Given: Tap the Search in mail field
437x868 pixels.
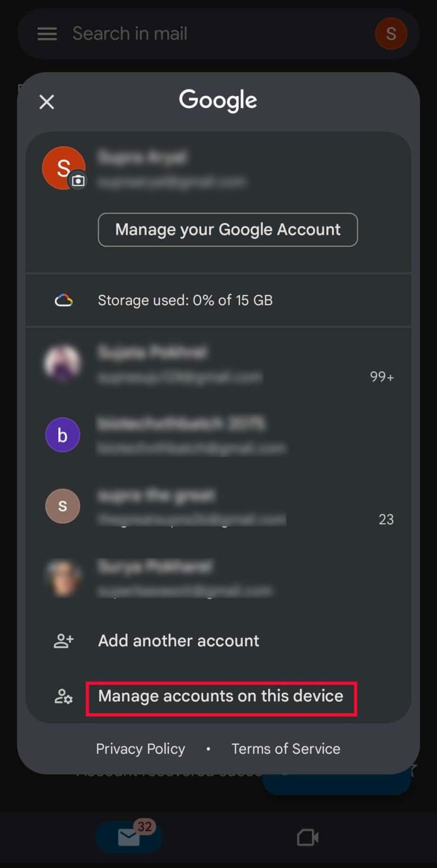Looking at the screenshot, I should pyautogui.click(x=218, y=34).
